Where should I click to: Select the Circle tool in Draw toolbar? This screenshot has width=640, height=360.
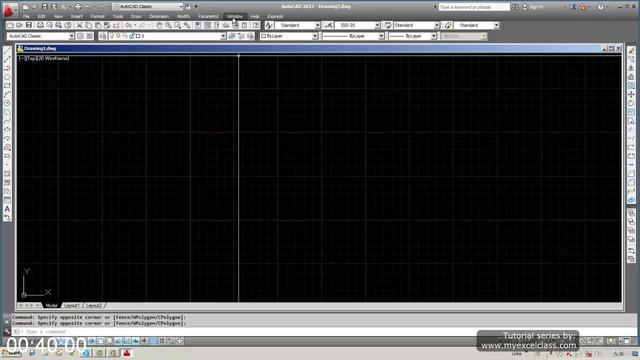[x=7, y=103]
